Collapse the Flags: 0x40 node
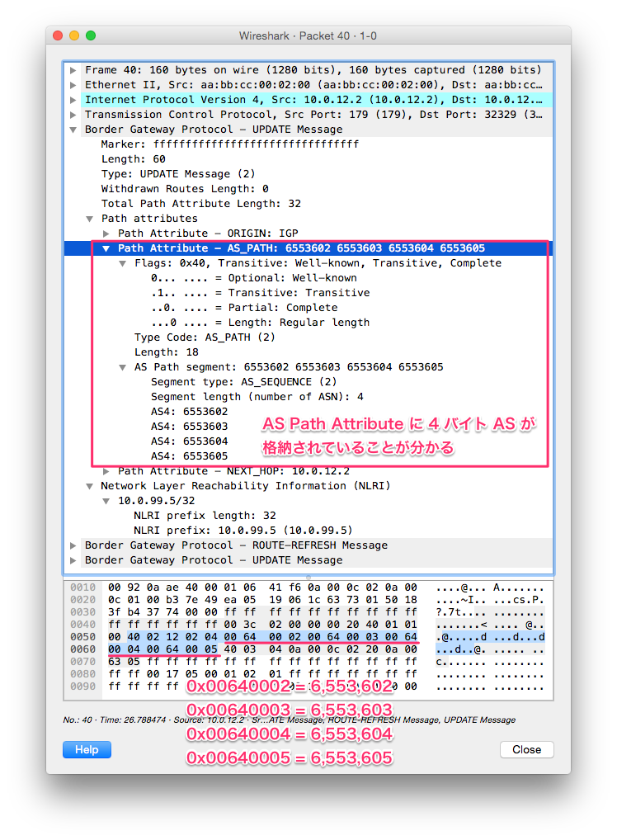Viewport: 617px width, 840px height. 123,263
